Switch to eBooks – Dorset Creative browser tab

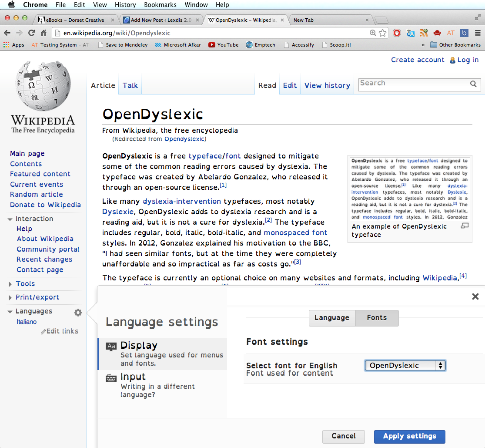76,20
